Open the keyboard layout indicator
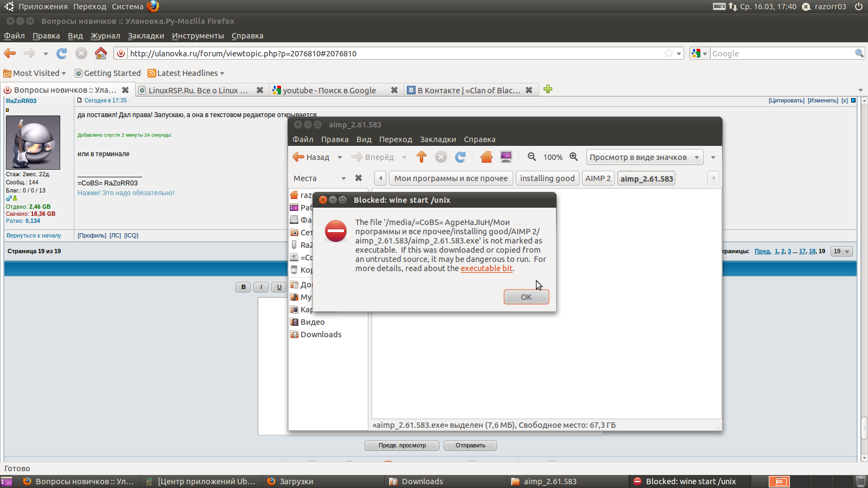The height and width of the screenshot is (488, 868). [719, 7]
